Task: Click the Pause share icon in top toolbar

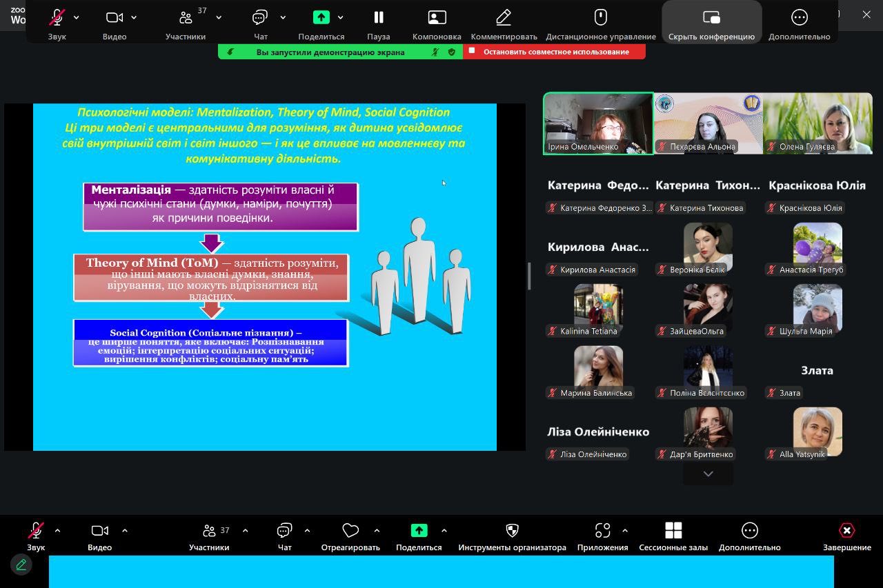Action: tap(378, 18)
